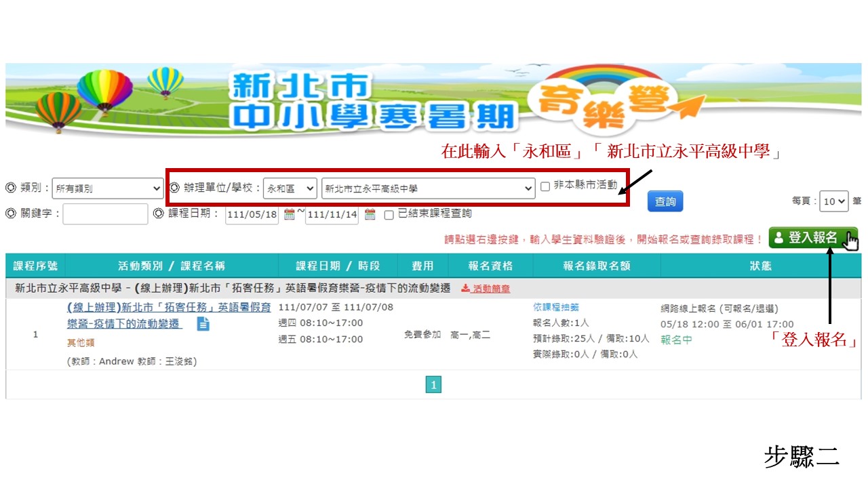This screenshot has width=868, height=488.
Task: Click into the 關鍵字 keyword input field
Action: coord(105,214)
